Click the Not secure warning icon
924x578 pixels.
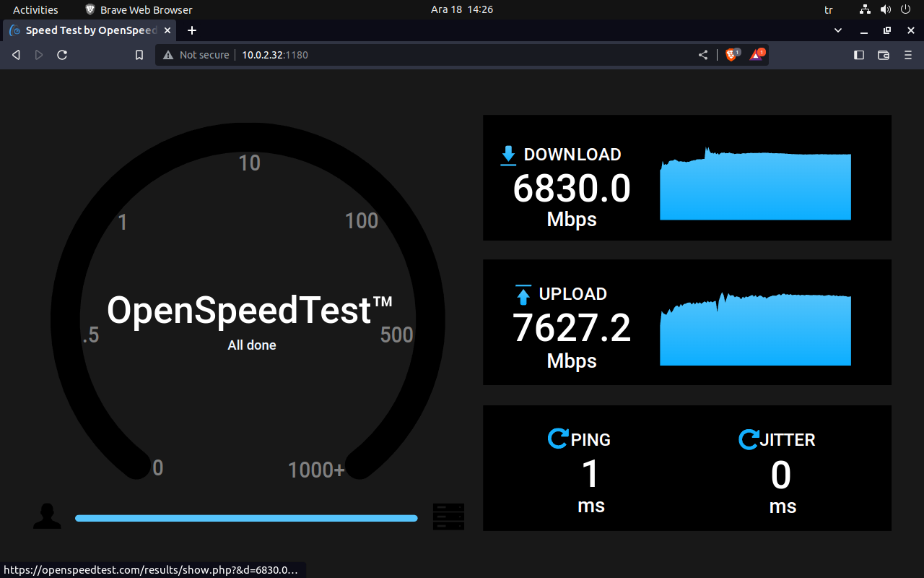point(168,55)
